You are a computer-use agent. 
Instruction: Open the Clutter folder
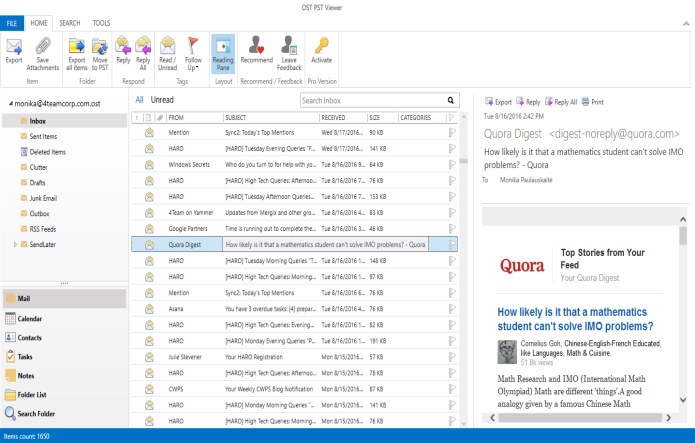[34, 167]
